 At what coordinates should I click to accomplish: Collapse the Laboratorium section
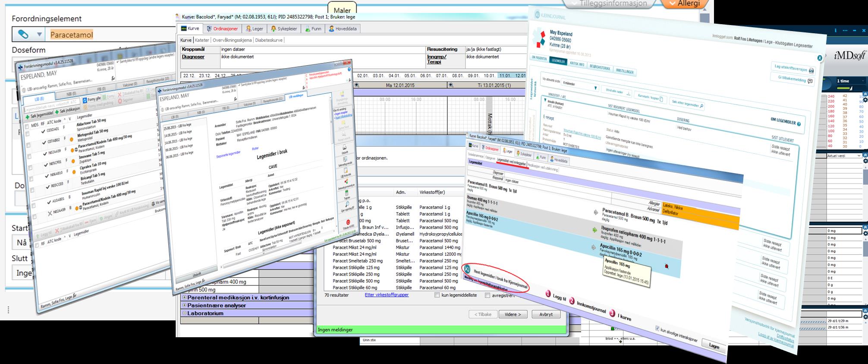[185, 313]
